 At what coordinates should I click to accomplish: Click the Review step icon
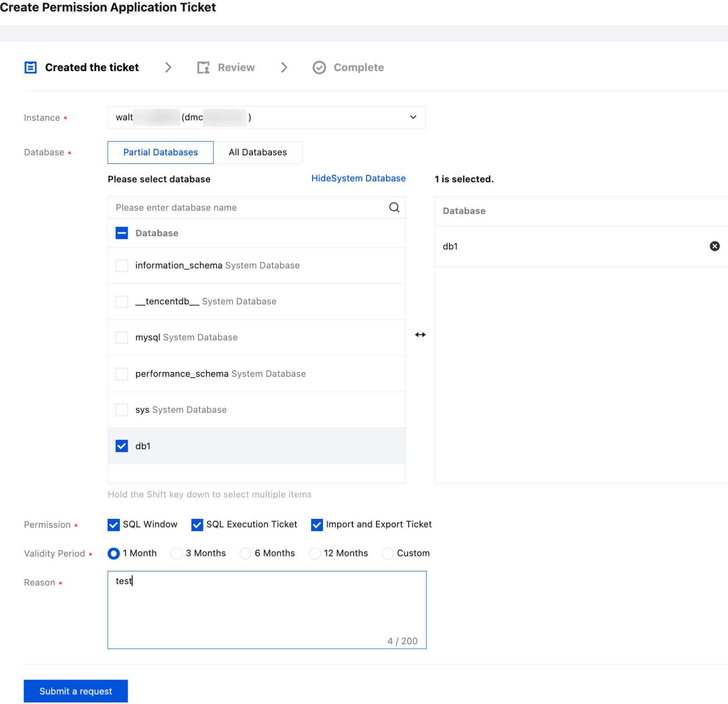click(203, 67)
